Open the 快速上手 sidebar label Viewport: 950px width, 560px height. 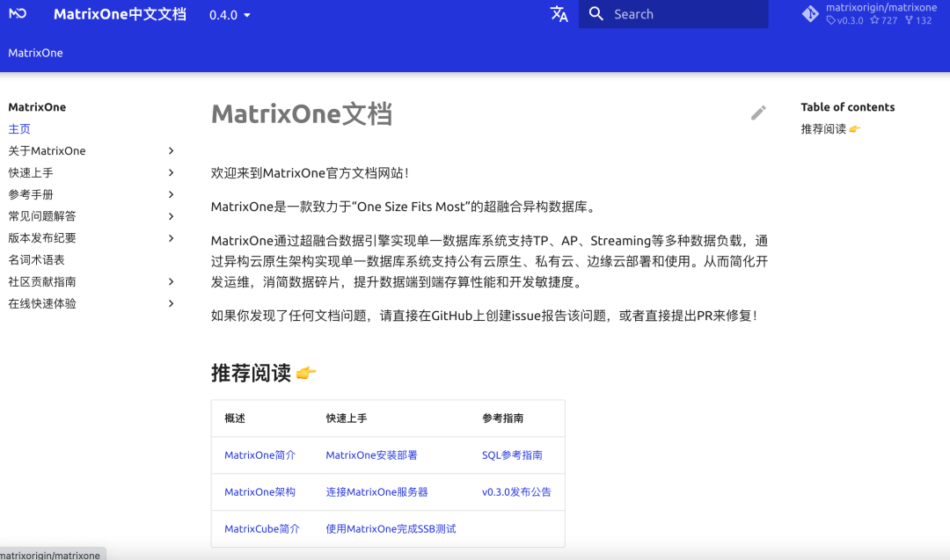tap(31, 172)
